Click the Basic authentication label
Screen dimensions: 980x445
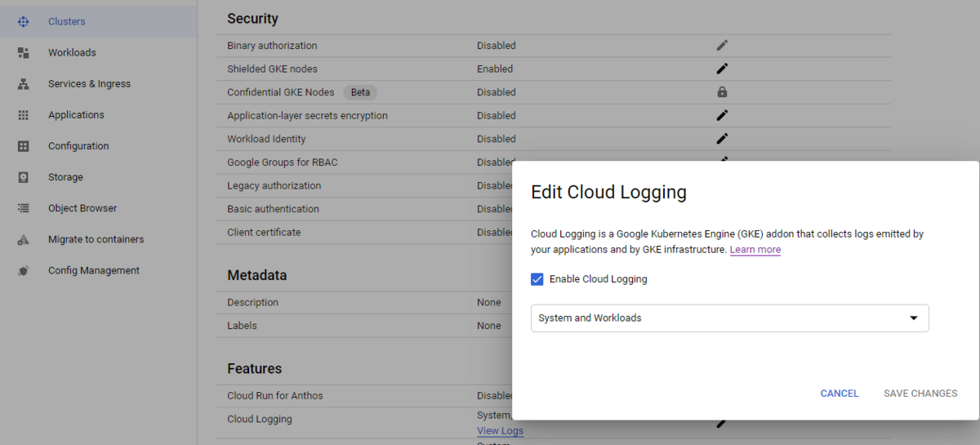[273, 209]
